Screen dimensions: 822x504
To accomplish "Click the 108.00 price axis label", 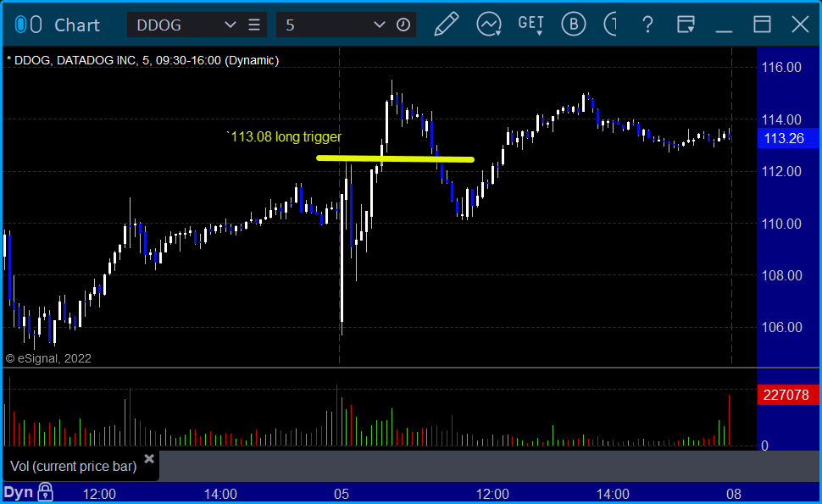I will [781, 275].
